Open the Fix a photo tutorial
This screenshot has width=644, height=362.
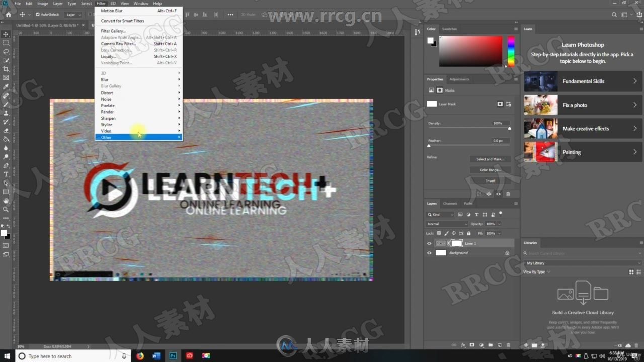583,105
